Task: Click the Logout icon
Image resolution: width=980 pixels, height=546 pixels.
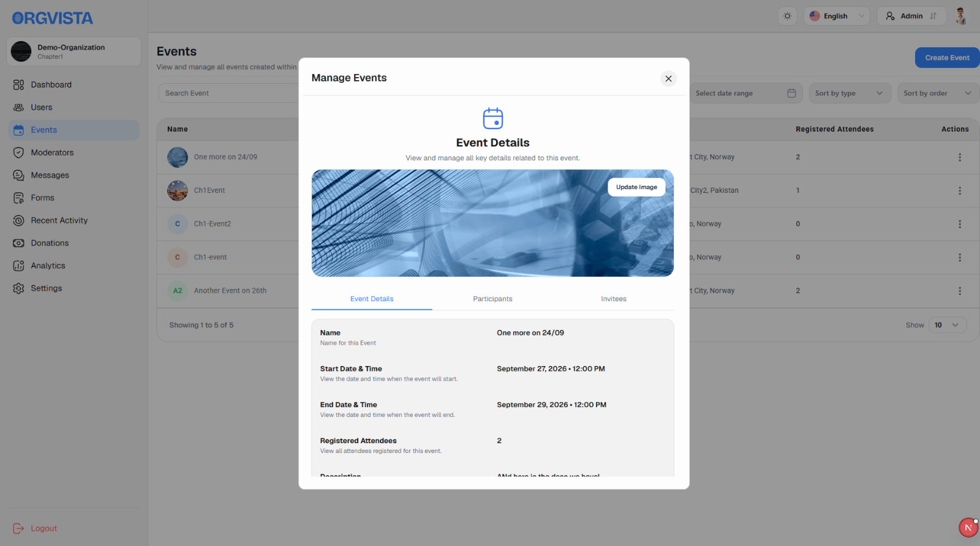Action: point(18,528)
